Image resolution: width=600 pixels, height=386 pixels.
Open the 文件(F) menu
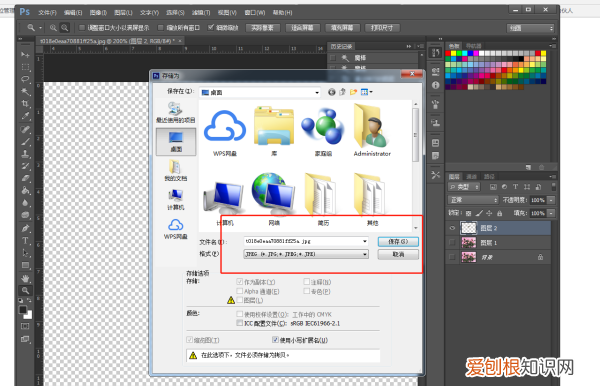click(47, 13)
